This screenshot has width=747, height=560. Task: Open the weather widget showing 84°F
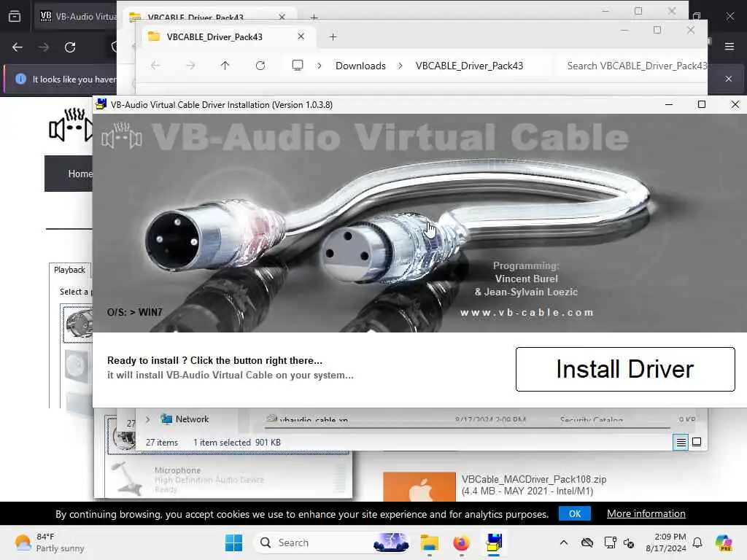49,542
